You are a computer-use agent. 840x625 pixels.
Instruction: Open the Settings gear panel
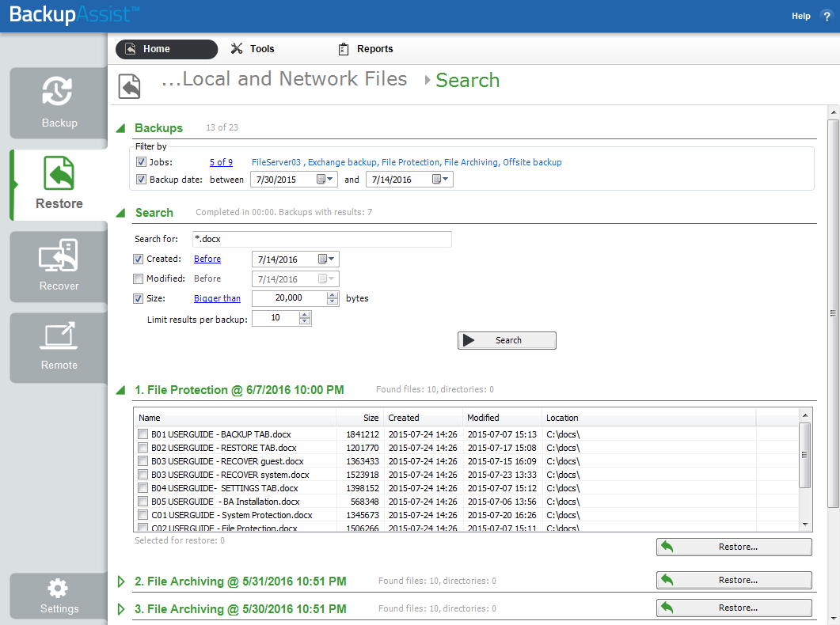click(x=59, y=596)
